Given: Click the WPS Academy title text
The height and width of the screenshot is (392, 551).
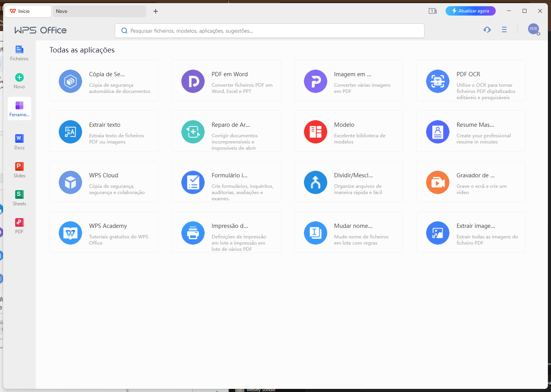Looking at the screenshot, I should (108, 226).
